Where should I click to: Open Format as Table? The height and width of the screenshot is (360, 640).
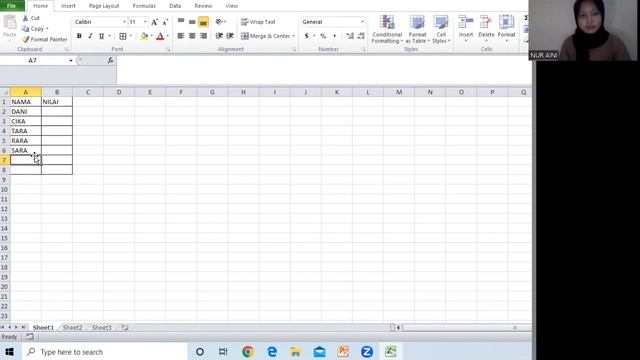click(x=417, y=29)
